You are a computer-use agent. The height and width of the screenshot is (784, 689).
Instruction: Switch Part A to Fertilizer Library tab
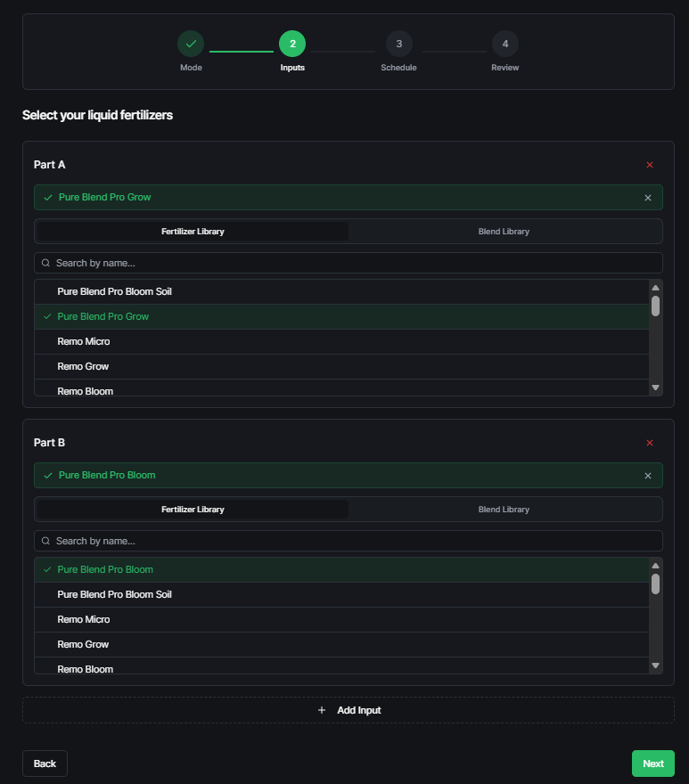click(x=193, y=232)
